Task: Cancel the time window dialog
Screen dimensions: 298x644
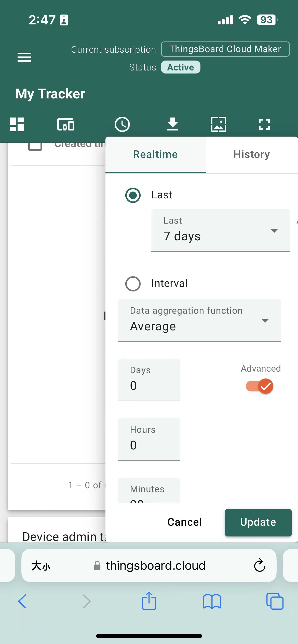Action: coord(184,522)
